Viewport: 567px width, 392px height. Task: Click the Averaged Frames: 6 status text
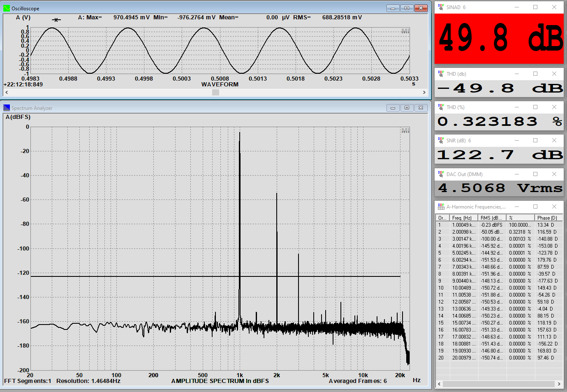(358, 381)
